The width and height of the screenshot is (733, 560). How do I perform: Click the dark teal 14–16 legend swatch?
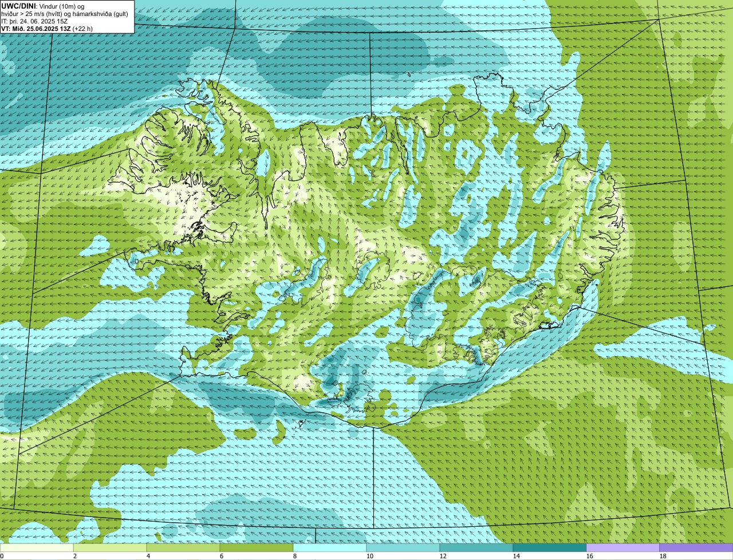pos(550,548)
